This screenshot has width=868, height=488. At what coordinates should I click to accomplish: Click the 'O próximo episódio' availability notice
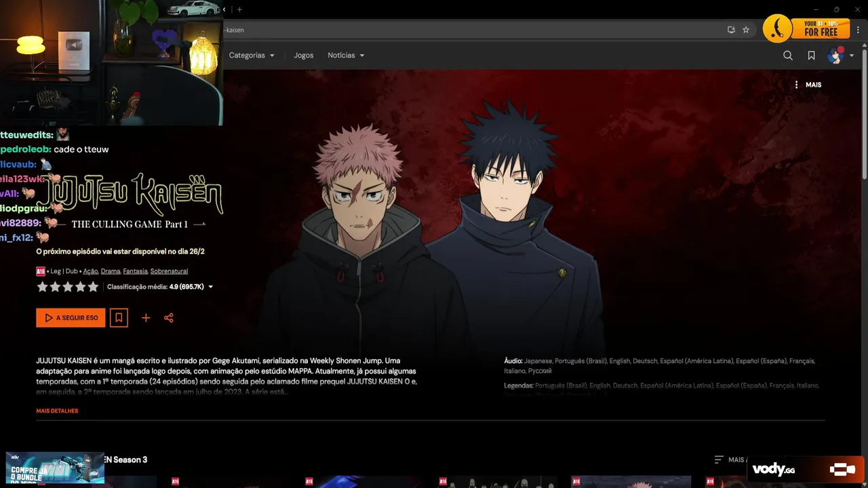tap(120, 251)
